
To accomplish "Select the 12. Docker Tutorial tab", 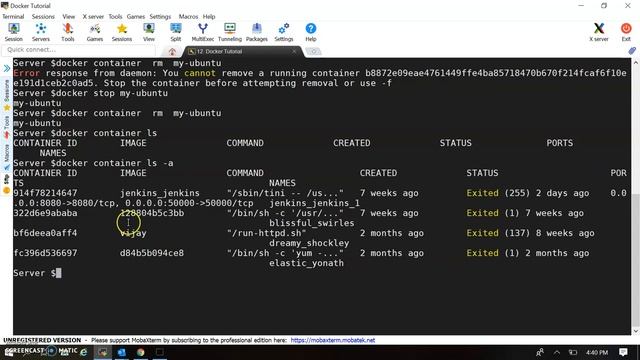I will point(243,51).
